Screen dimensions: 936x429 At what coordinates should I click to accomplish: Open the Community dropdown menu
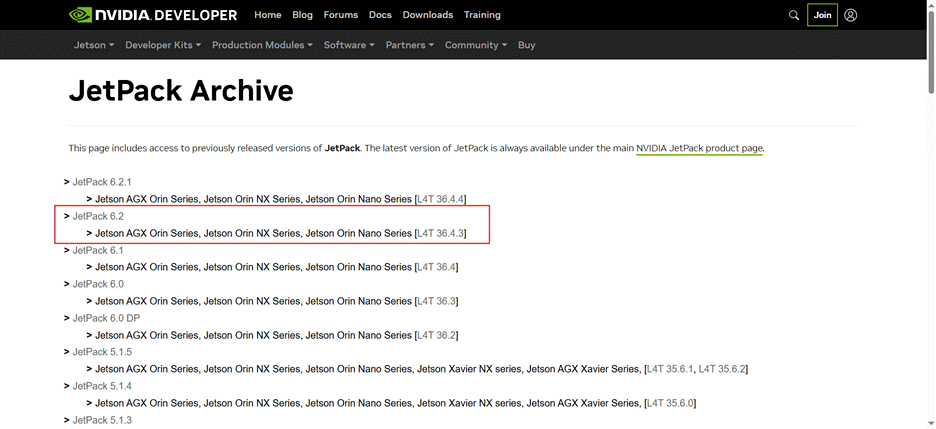coord(476,45)
